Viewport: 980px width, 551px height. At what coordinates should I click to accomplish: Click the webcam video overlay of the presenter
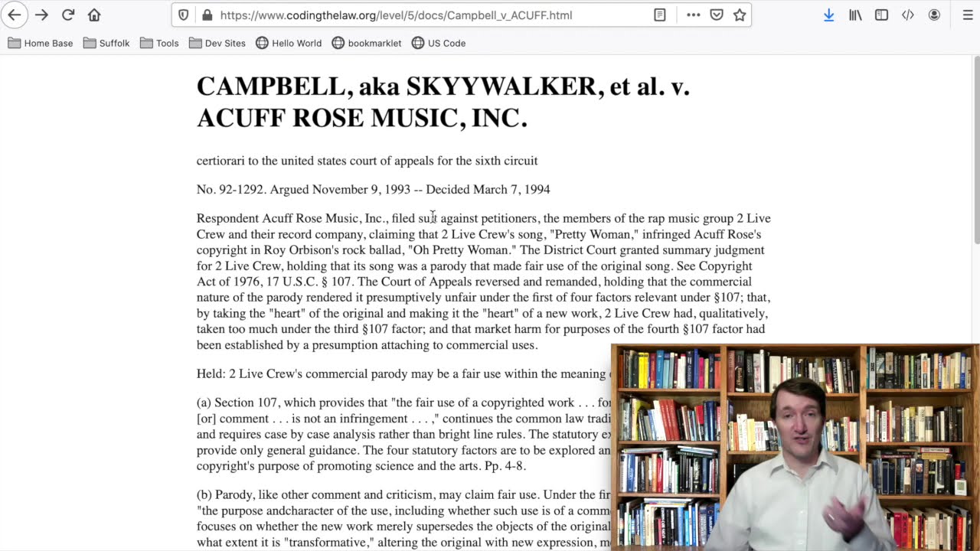coord(795,448)
